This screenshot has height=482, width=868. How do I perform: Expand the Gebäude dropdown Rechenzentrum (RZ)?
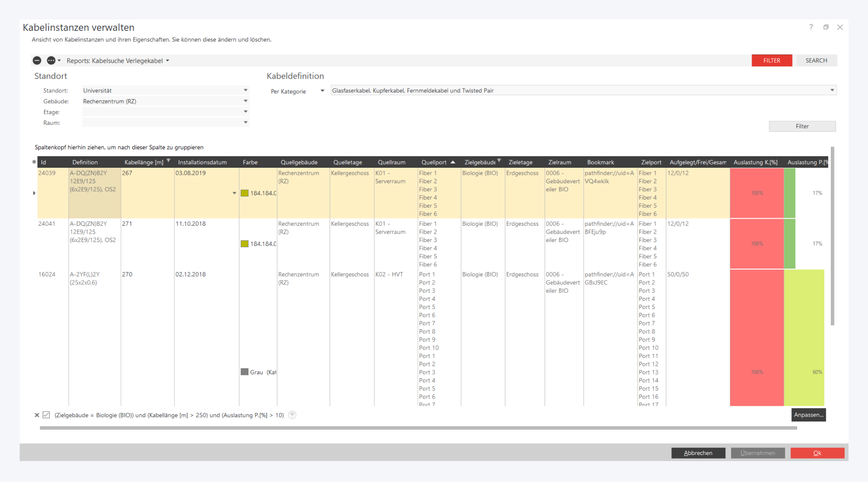(245, 101)
